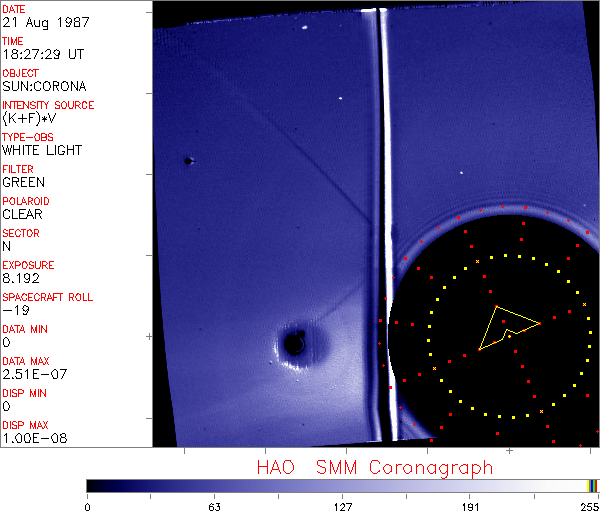
Task: Click the small dark speck in the upper-left image area
Action: pos(188,160)
